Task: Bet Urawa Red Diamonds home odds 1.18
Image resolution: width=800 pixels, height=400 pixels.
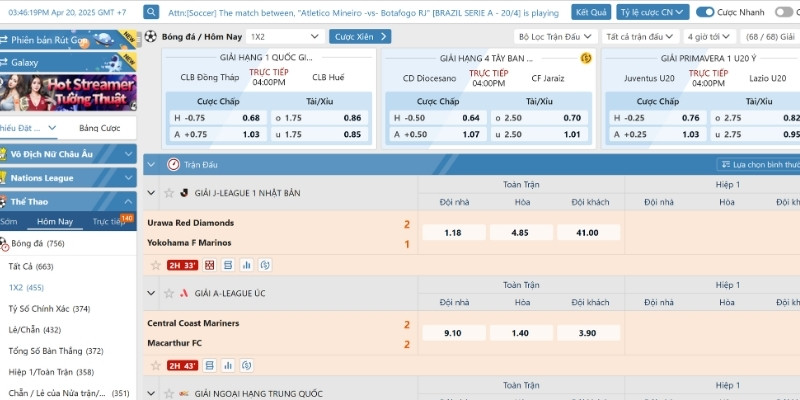Action: tap(454, 233)
